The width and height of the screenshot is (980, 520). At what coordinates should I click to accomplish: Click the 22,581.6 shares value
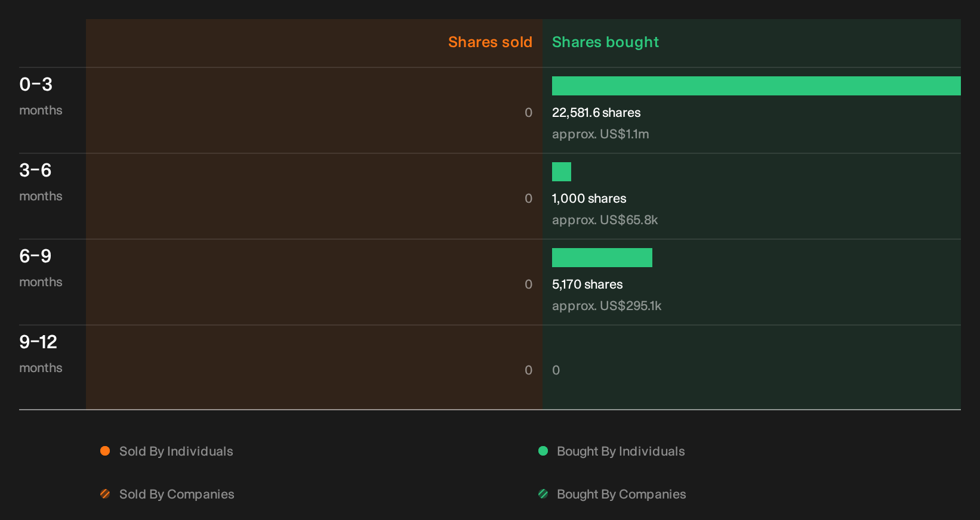pyautogui.click(x=596, y=113)
